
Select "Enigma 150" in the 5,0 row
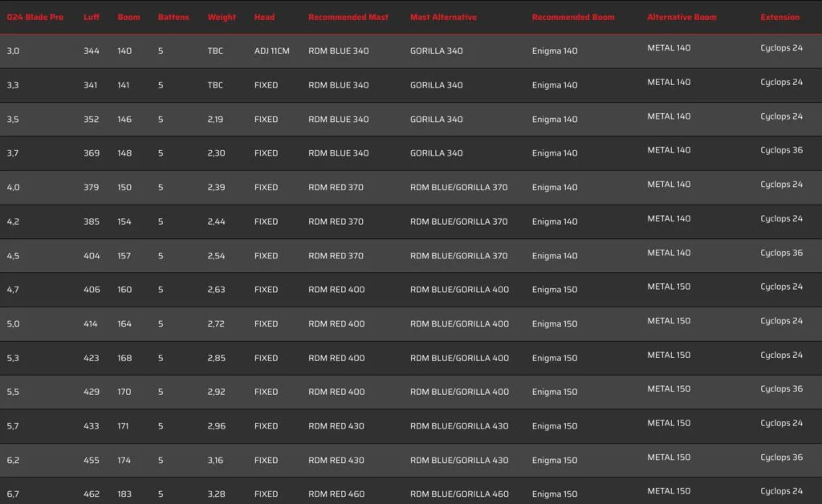[555, 323]
